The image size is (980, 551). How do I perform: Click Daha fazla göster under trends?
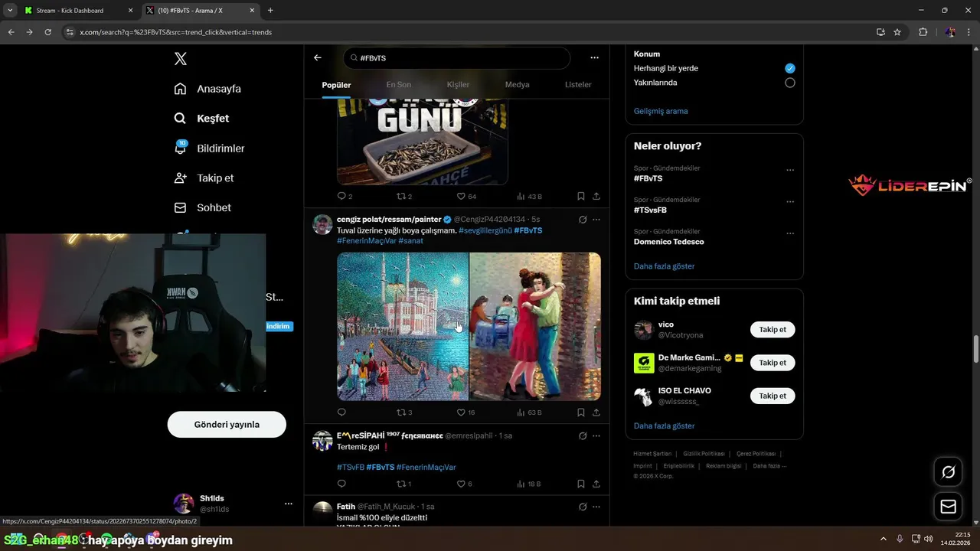click(665, 266)
